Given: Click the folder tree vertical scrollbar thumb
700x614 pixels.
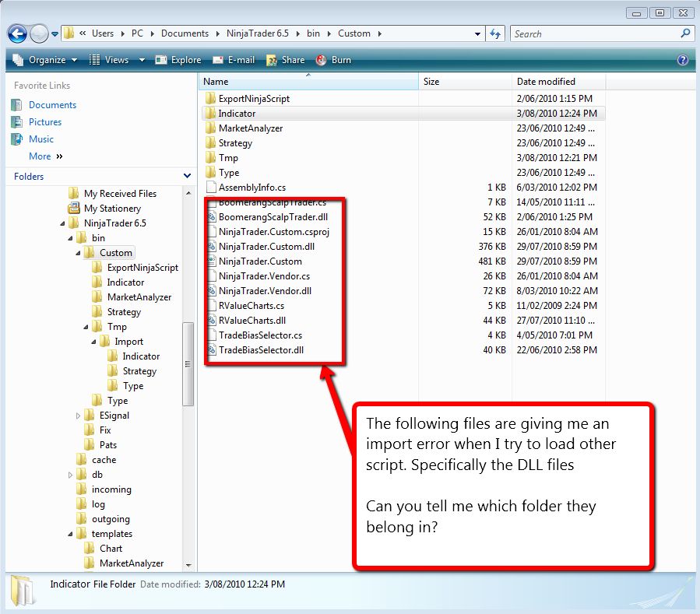Looking at the screenshot, I should point(188,364).
